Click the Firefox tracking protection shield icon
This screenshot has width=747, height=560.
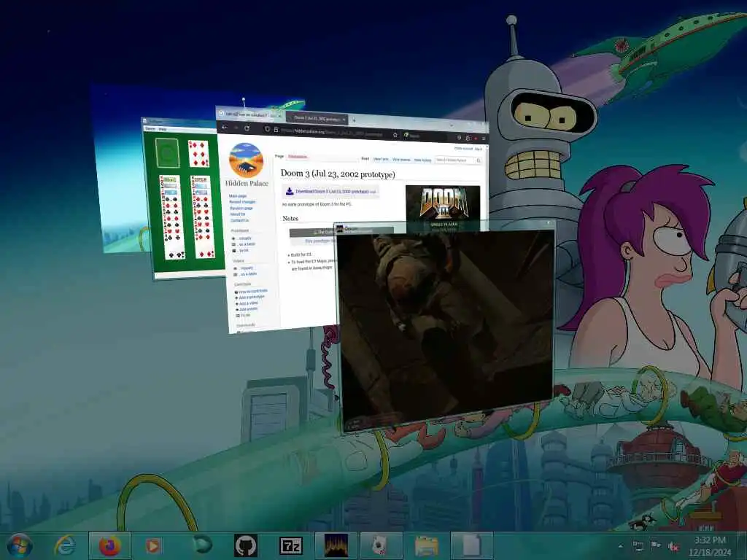point(267,129)
